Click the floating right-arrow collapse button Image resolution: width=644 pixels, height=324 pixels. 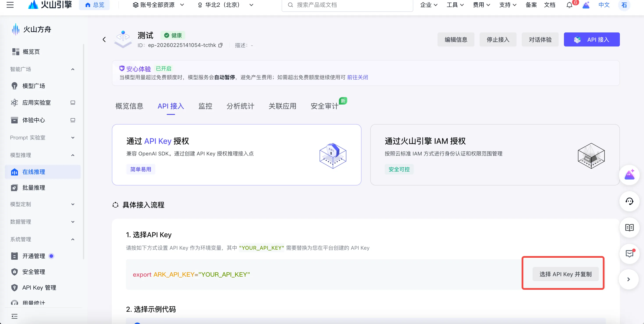tap(628, 279)
